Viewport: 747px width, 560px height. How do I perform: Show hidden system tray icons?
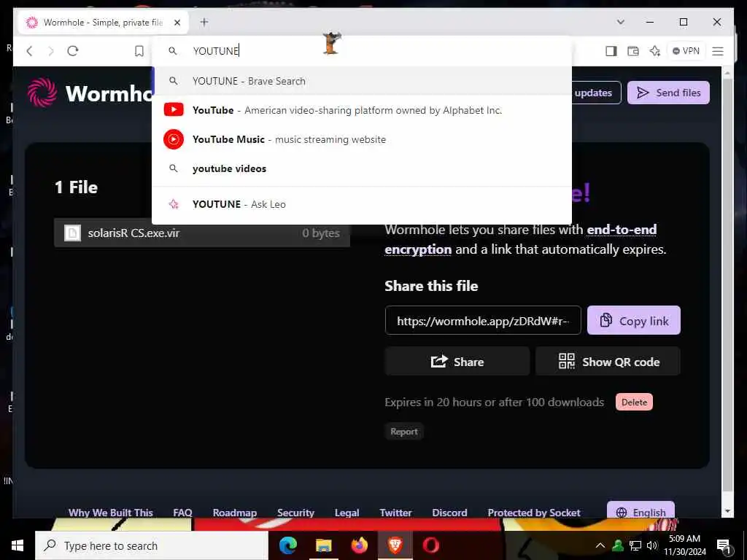[600, 545]
